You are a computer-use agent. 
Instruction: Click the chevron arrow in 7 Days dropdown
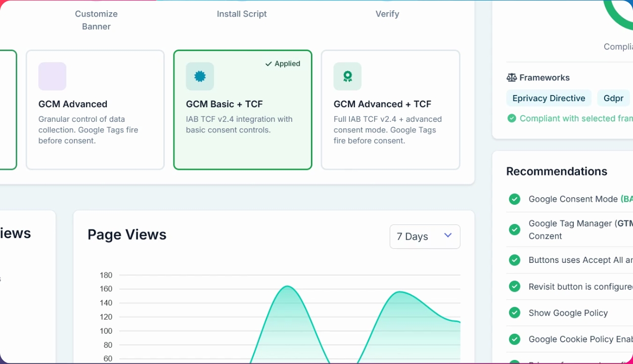pos(447,236)
